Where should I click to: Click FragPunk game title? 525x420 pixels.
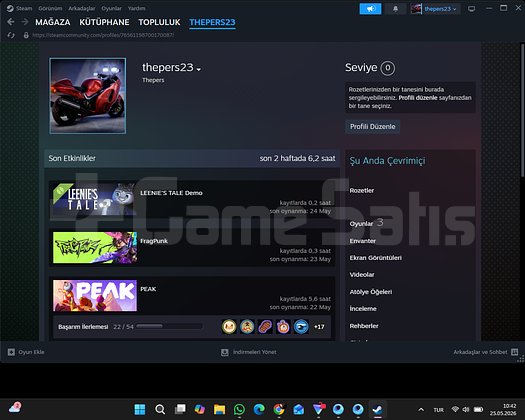(154, 241)
